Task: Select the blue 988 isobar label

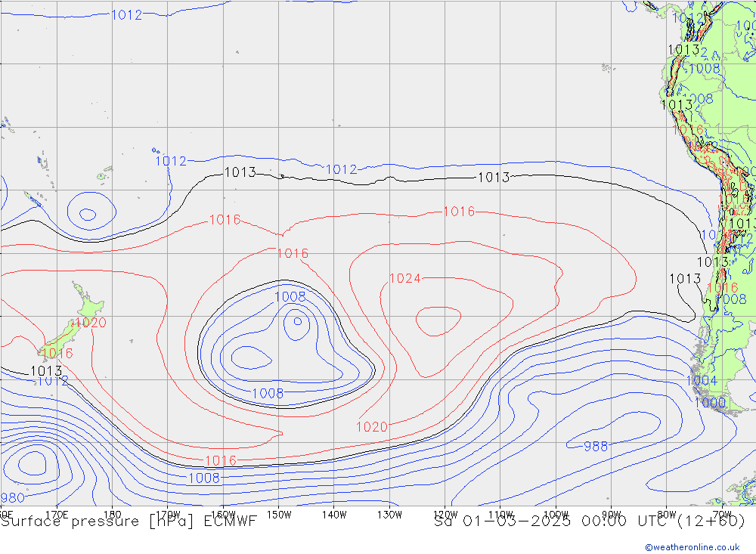Action: click(596, 446)
